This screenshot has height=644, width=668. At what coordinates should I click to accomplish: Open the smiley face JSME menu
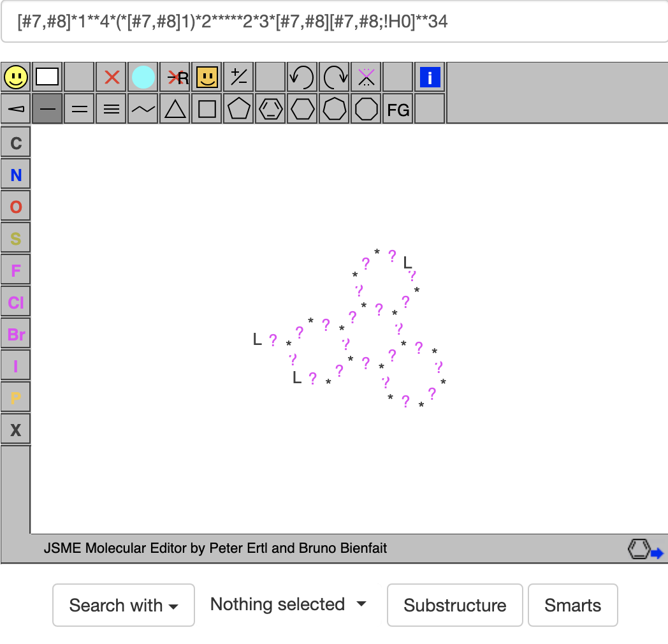click(16, 78)
